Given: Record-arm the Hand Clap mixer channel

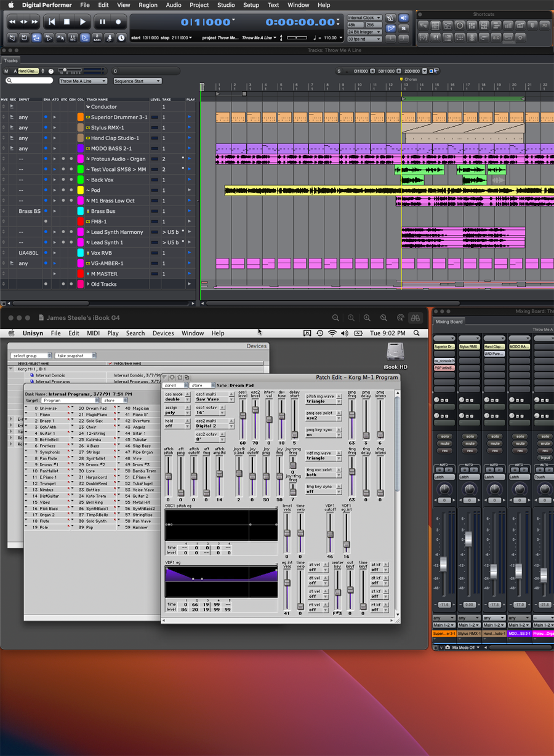Looking at the screenshot, I should pos(494,450).
